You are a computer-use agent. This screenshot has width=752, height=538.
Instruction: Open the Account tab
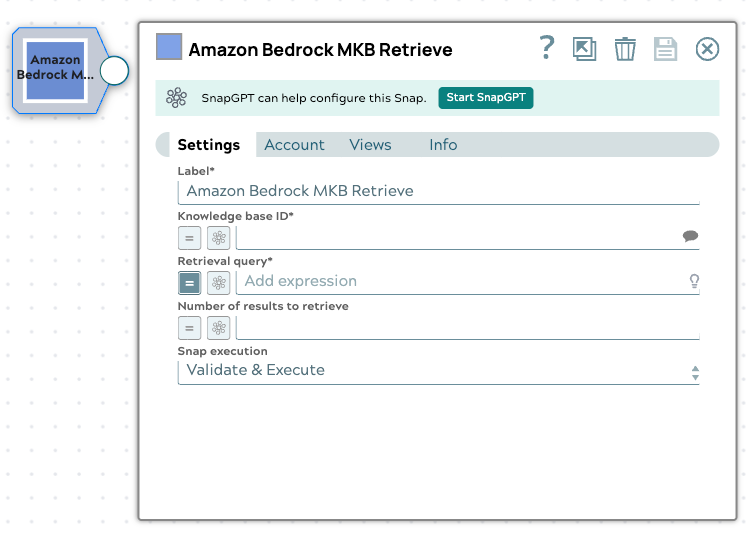click(294, 145)
